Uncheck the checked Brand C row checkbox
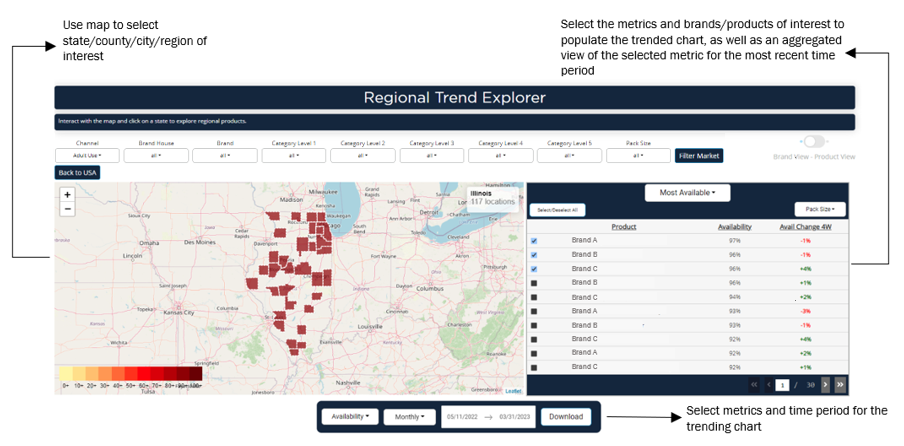This screenshot has width=904, height=446. pos(533,269)
